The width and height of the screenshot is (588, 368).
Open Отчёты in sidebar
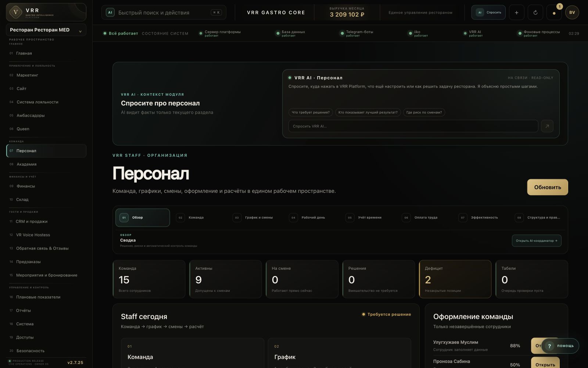(46, 311)
